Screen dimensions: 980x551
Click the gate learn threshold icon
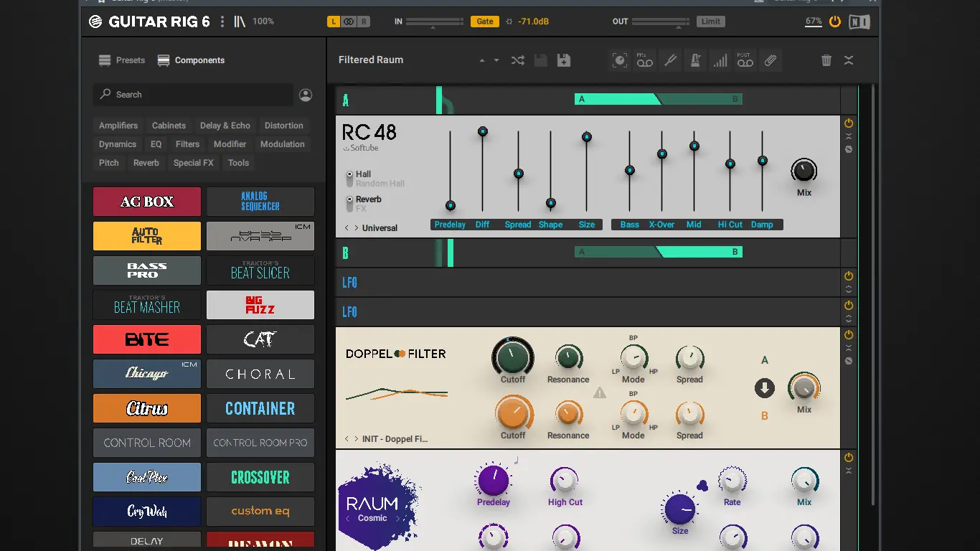[509, 22]
